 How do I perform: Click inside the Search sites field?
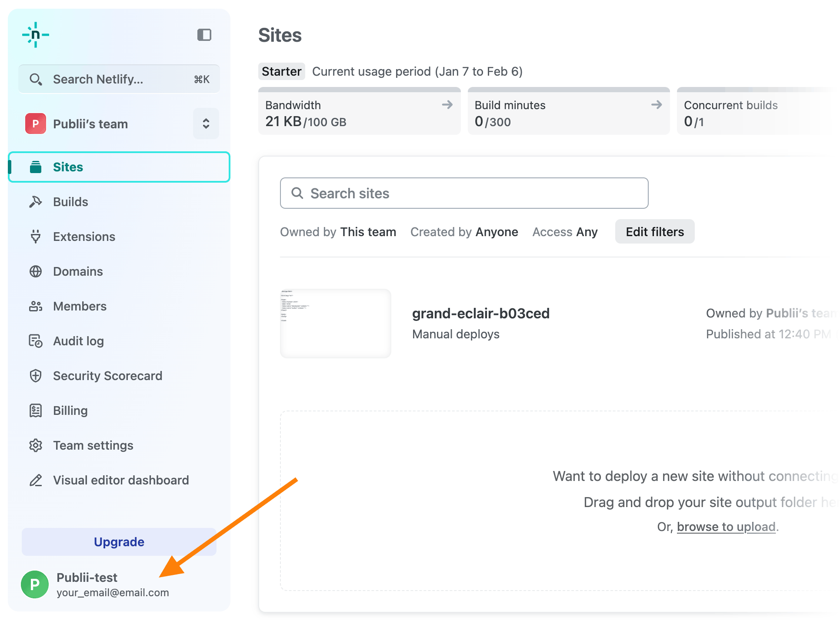click(464, 193)
